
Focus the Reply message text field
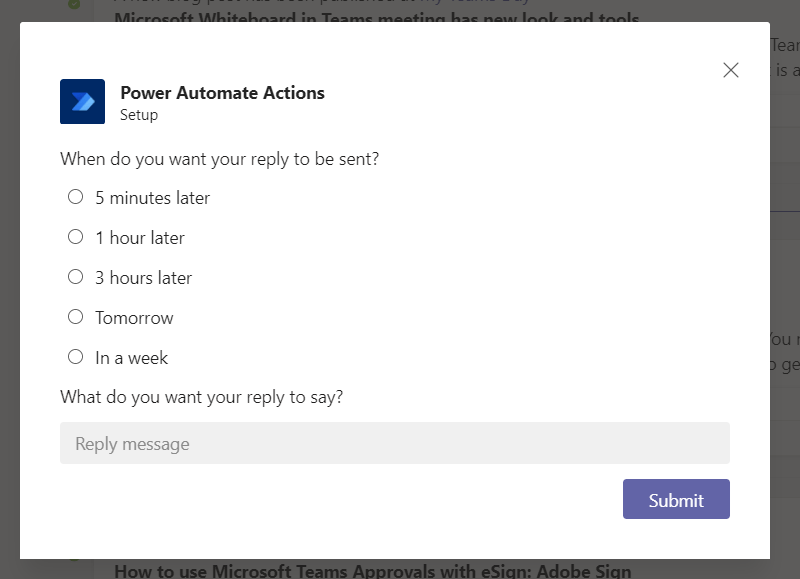point(394,443)
